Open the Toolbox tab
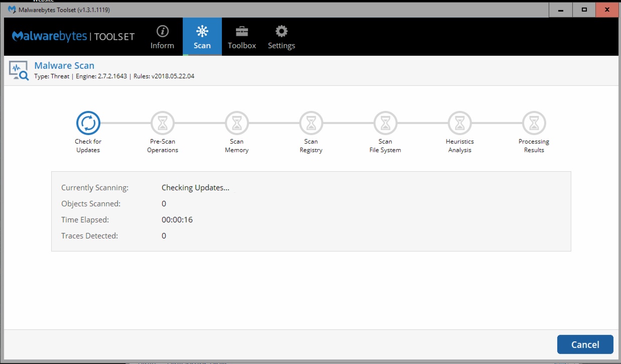Viewport: 621px width, 364px height. tap(242, 37)
